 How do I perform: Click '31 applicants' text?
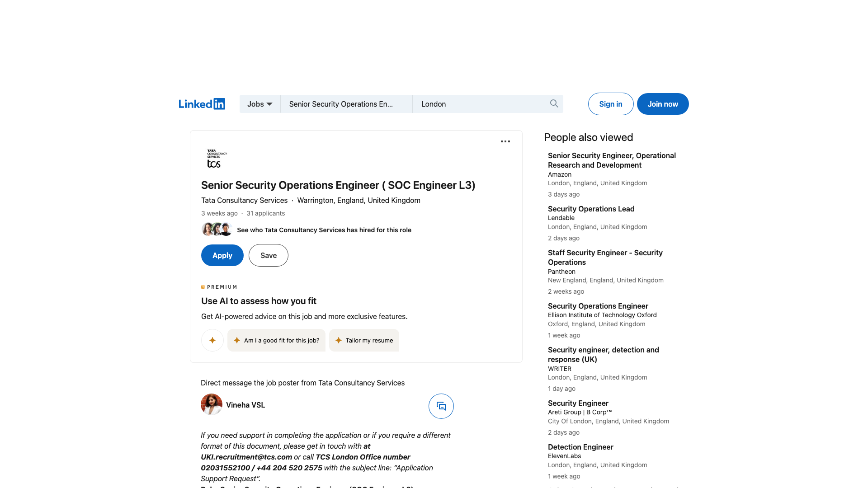266,213
